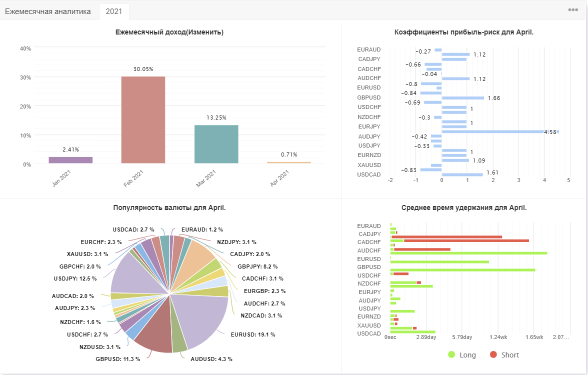Click the 1.61 profit-risk bar
This screenshot has width=588, height=375.
[x=462, y=174]
